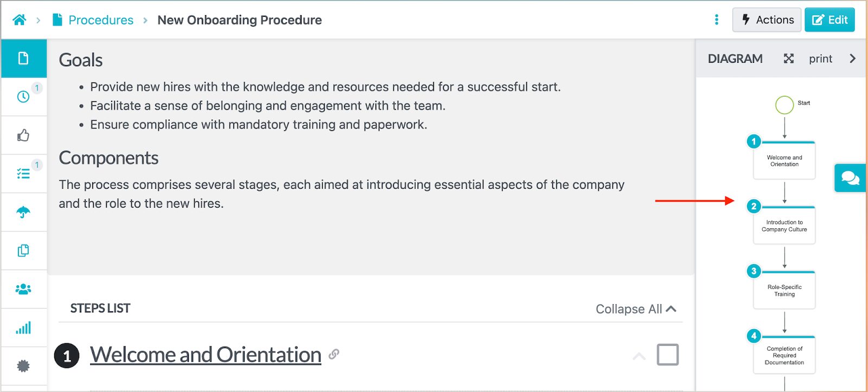Screen dimensions: 868x392
Task: Open the chat comments bubble
Action: coord(850,178)
